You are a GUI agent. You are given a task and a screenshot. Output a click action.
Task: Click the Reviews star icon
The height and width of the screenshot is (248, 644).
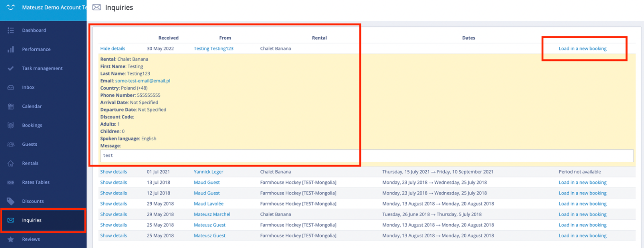(x=11, y=239)
